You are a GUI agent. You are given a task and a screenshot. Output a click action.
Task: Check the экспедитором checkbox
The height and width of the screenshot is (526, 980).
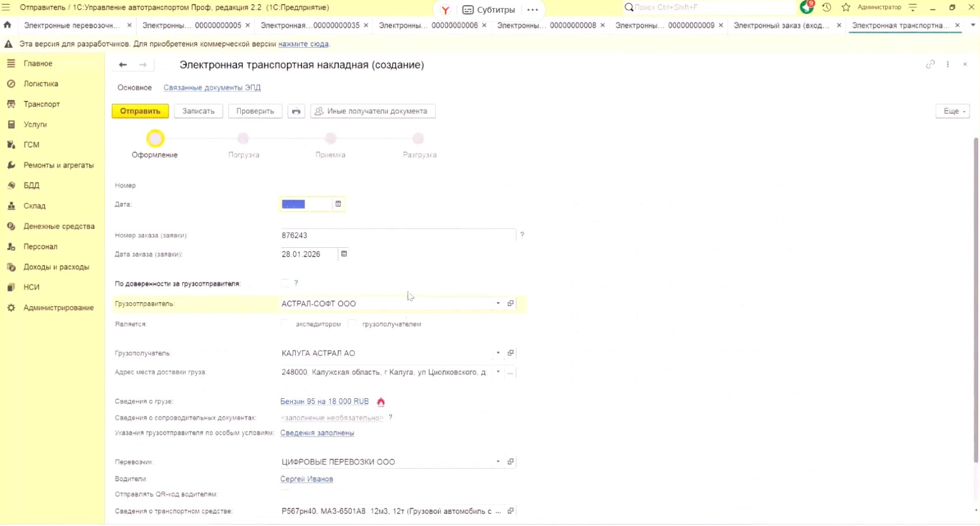click(x=285, y=324)
